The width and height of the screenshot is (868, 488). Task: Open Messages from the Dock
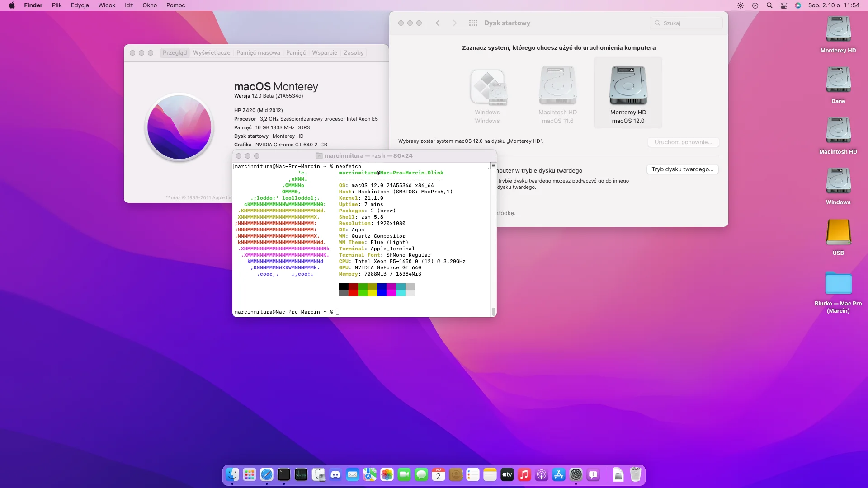[x=421, y=474]
